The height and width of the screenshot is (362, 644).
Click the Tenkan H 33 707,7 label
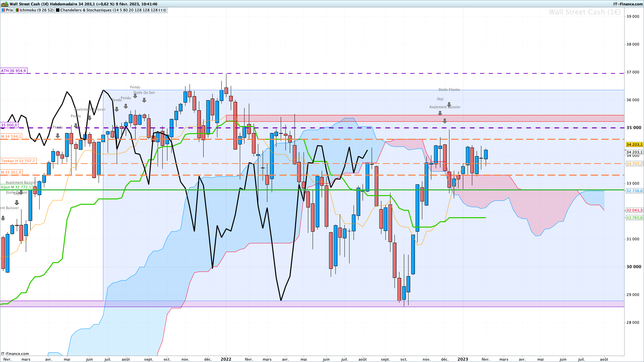point(18,161)
